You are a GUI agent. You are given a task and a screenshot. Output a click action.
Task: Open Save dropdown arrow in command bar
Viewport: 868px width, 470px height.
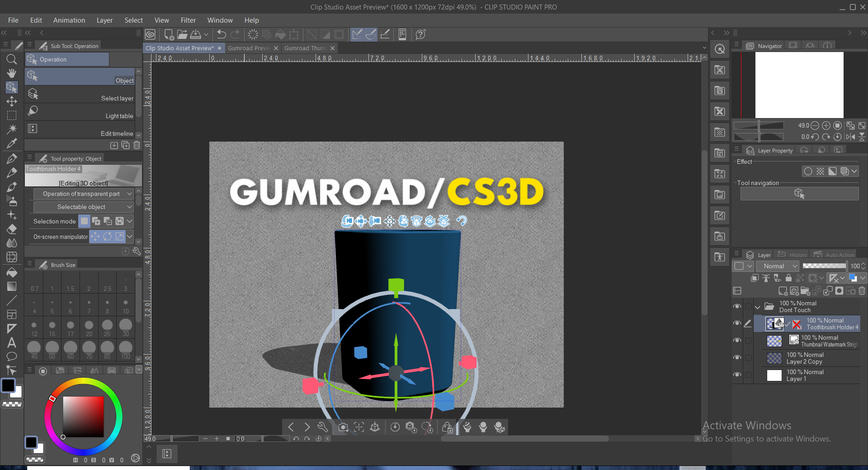point(206,34)
